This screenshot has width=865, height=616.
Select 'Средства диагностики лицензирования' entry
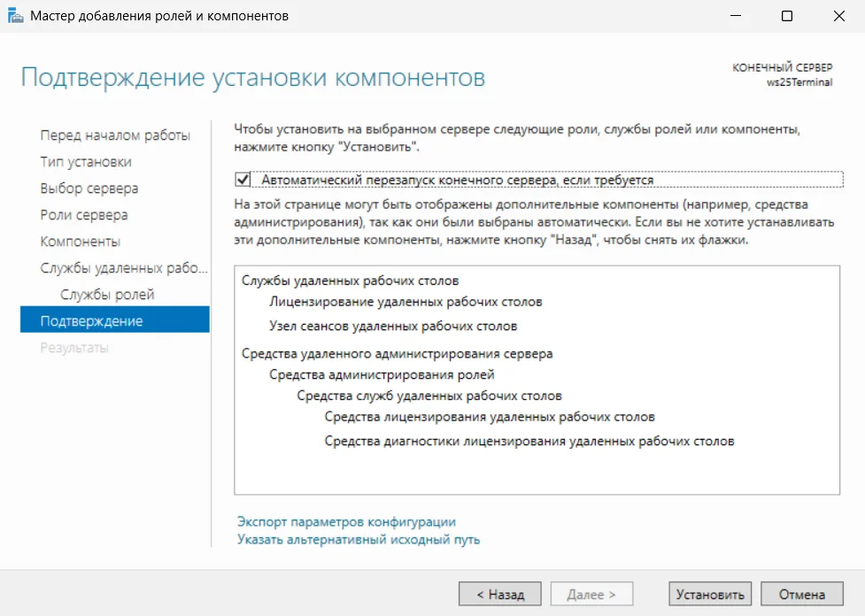coord(529,441)
